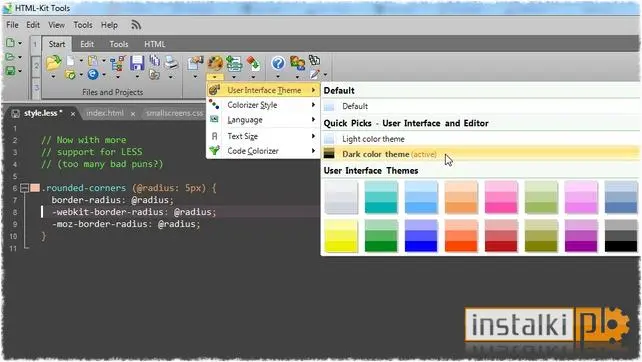This screenshot has height=362, width=642.
Task: Pick the pink UI theme swatch
Action: [501, 198]
